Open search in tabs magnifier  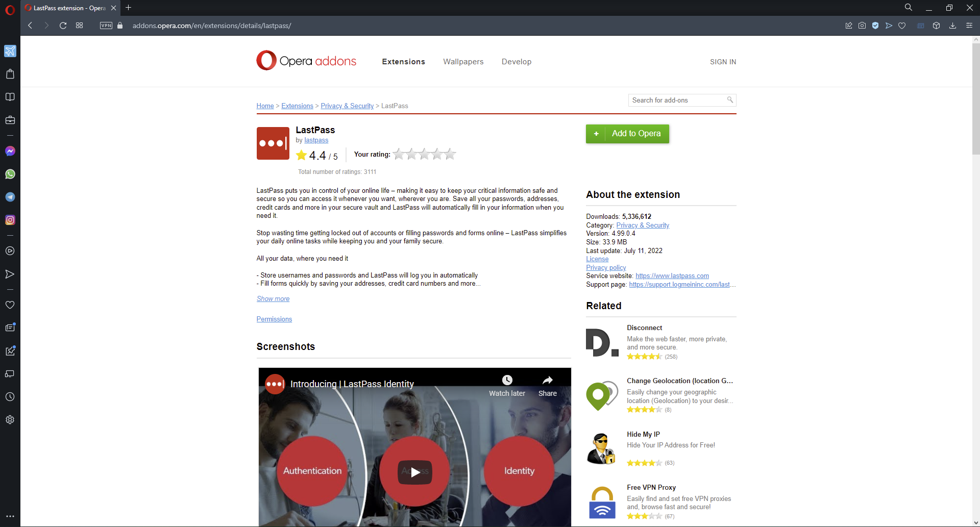909,8
